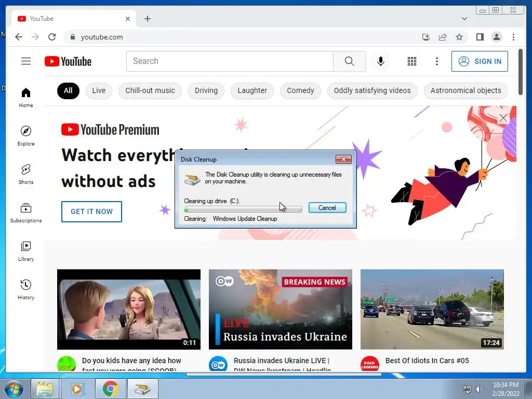Open Chrome profile avatar
This screenshot has width=532, height=399.
coord(496,37)
